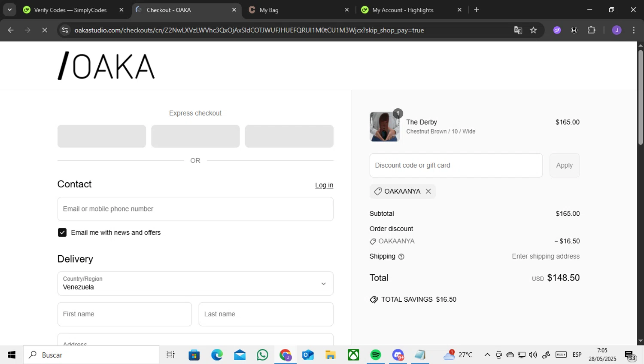Open Task View on the taskbar
Screen dimensions: 644x364
(170, 355)
